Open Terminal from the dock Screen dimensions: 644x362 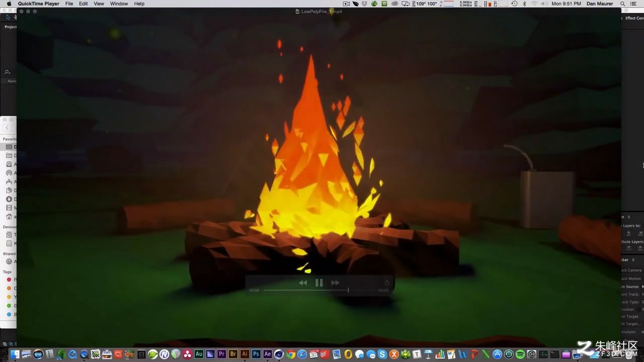tap(554, 354)
